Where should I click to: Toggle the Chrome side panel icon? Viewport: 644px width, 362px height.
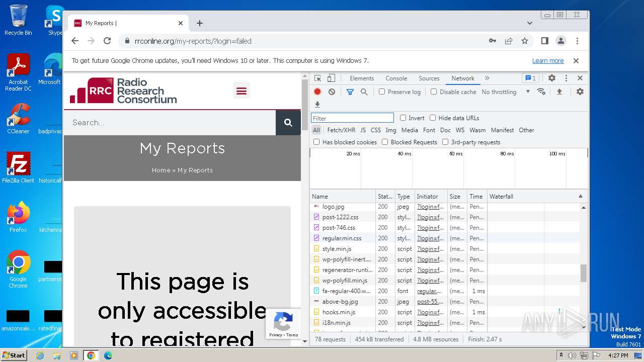[x=544, y=41]
